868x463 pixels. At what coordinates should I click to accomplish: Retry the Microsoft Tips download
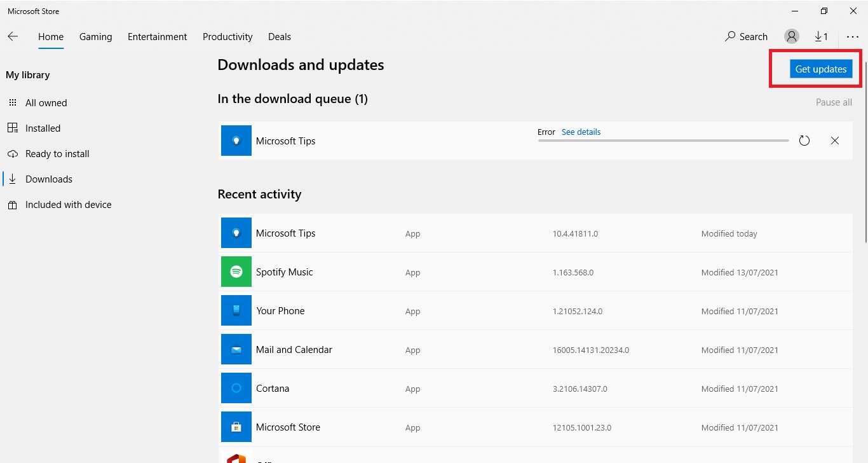pos(804,141)
